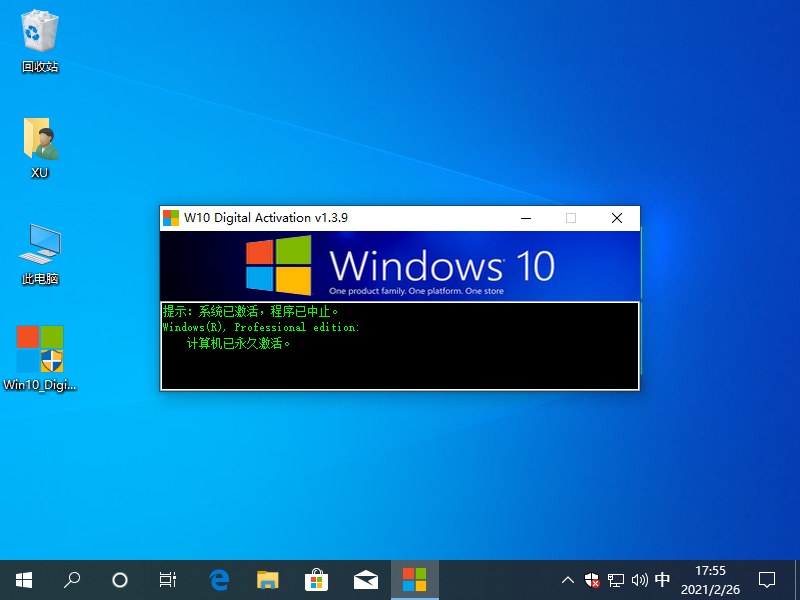Select the 此电脑 This PC icon

40,245
